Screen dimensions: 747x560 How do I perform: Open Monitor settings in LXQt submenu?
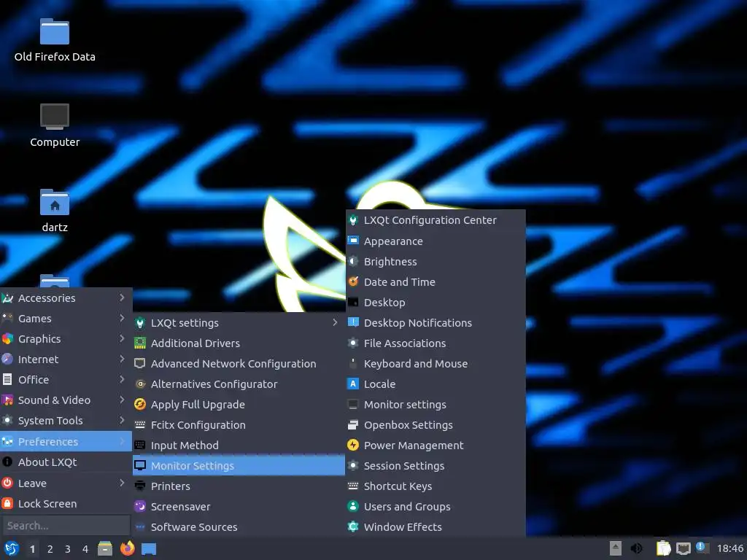point(436,404)
